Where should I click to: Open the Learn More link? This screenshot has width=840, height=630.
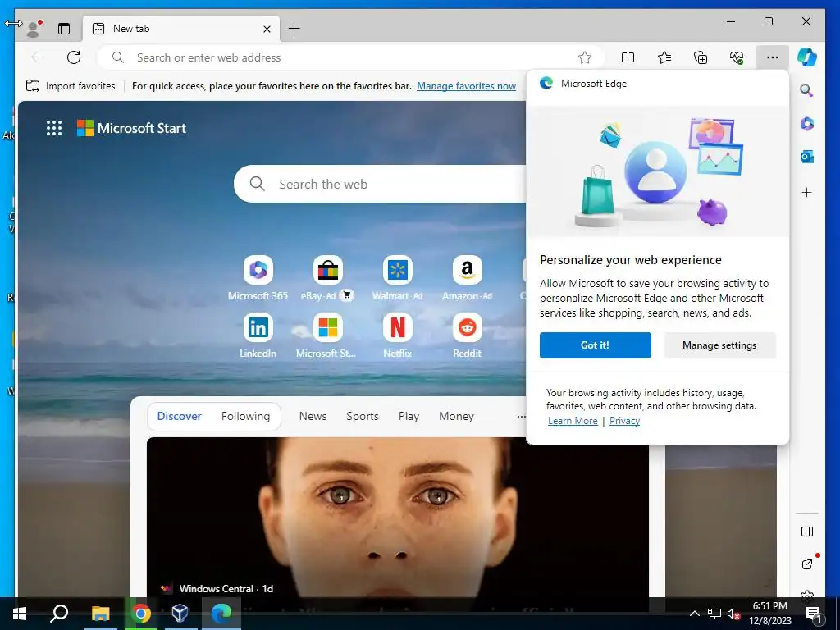pyautogui.click(x=572, y=421)
